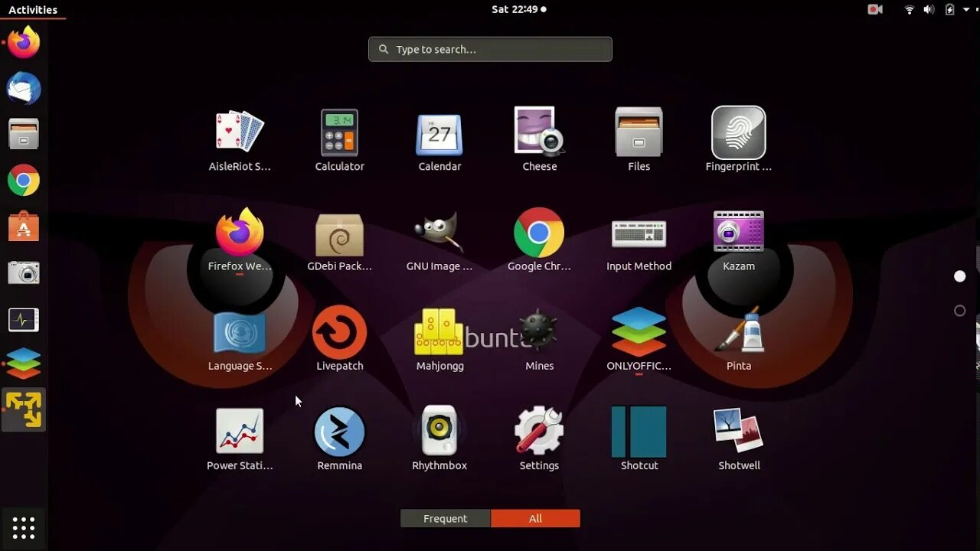Open the Files manager from the dock
Viewport: 980px width, 551px height.
pyautogui.click(x=24, y=134)
